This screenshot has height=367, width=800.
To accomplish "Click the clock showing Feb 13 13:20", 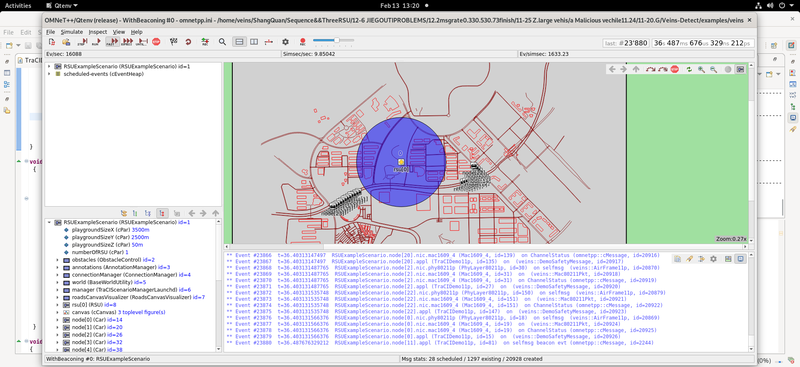I will (x=400, y=6).
